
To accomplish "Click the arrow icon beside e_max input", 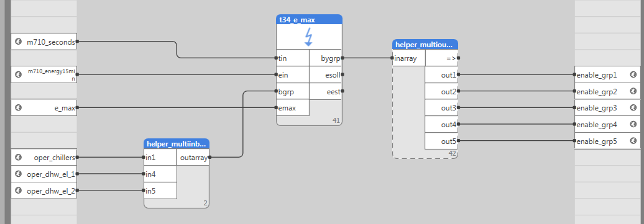I will click(x=18, y=107).
